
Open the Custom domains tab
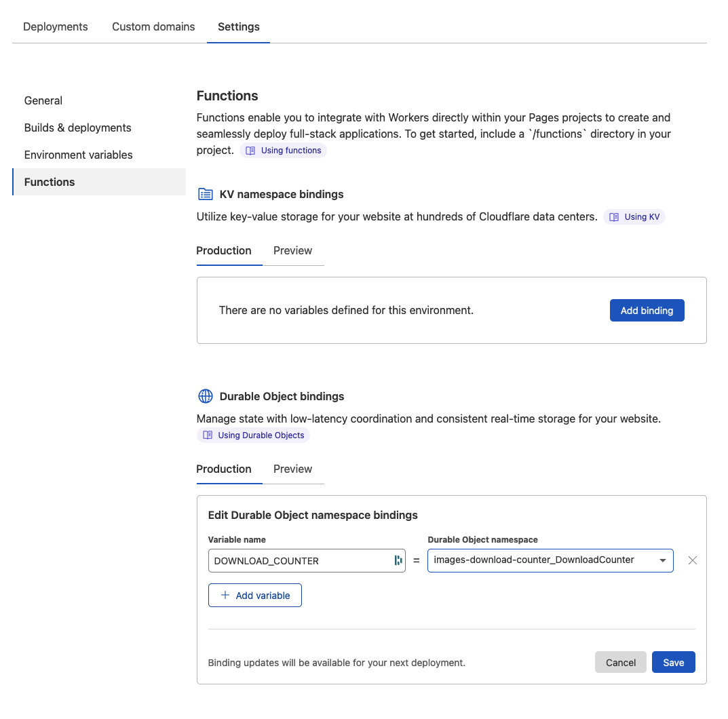pyautogui.click(x=153, y=26)
